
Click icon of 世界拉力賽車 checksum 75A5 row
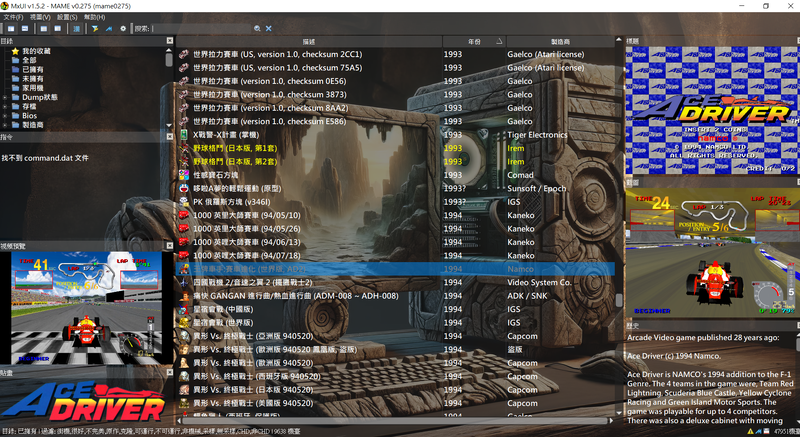click(x=184, y=67)
